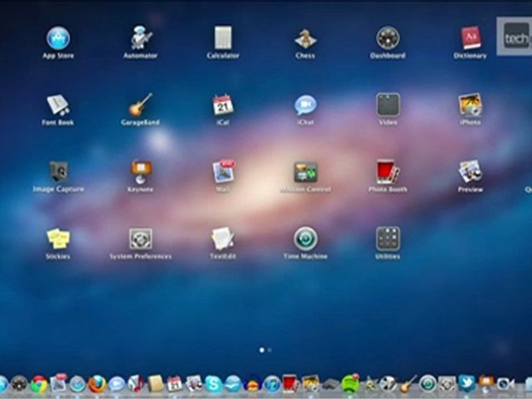Launch Automator from the Launchpad grid
The height and width of the screenshot is (399, 532).
(x=140, y=38)
